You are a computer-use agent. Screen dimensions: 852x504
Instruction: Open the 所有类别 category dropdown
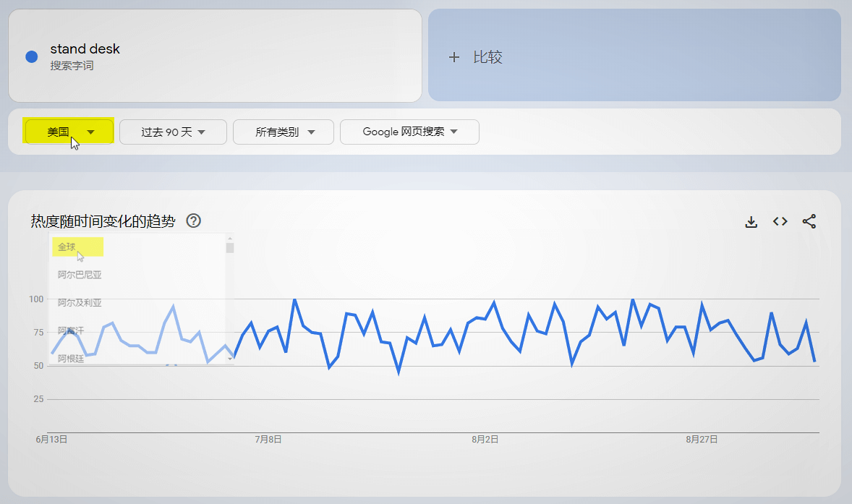coord(283,132)
